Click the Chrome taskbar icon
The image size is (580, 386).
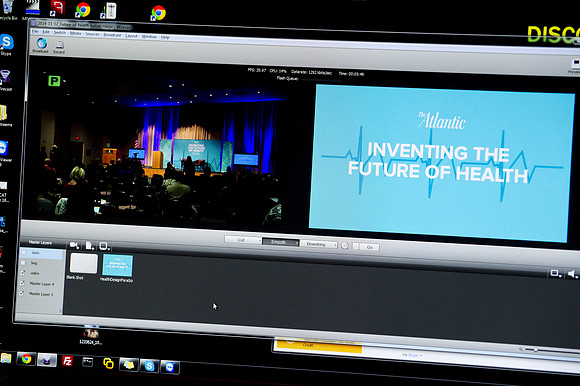(x=26, y=359)
